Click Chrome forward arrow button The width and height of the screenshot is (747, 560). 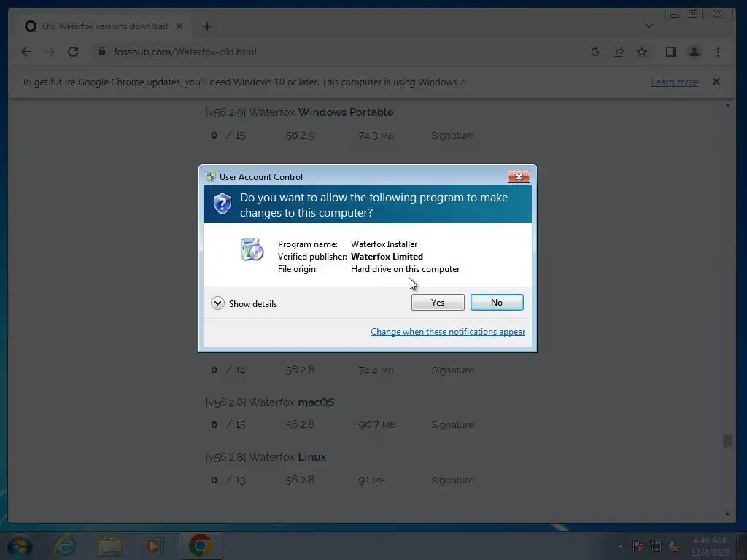50,52
